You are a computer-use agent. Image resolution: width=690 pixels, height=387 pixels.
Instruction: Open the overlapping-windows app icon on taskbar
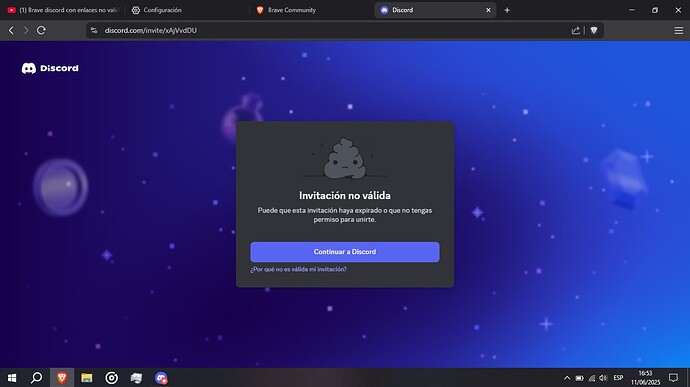click(x=136, y=378)
